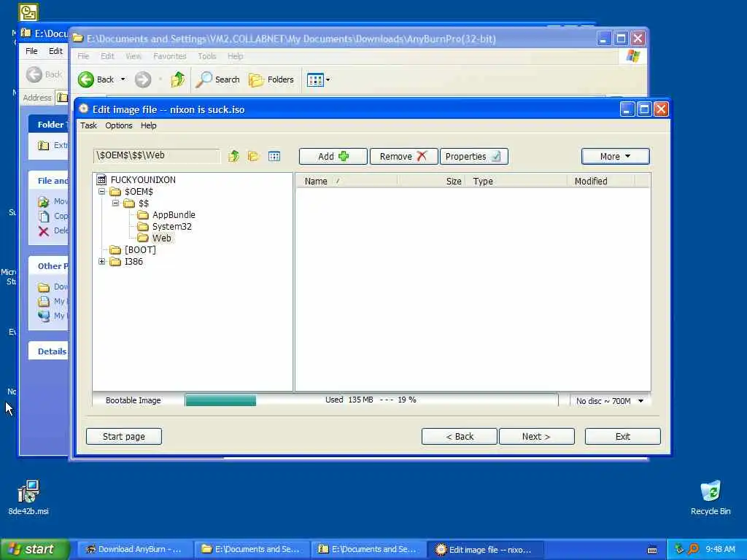Click Search in the Explorer toolbar

pos(217,79)
